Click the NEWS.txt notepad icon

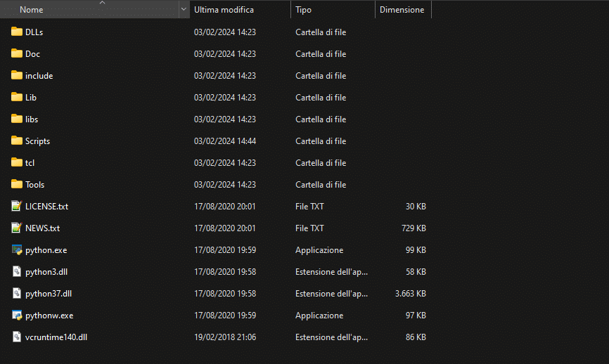point(17,228)
